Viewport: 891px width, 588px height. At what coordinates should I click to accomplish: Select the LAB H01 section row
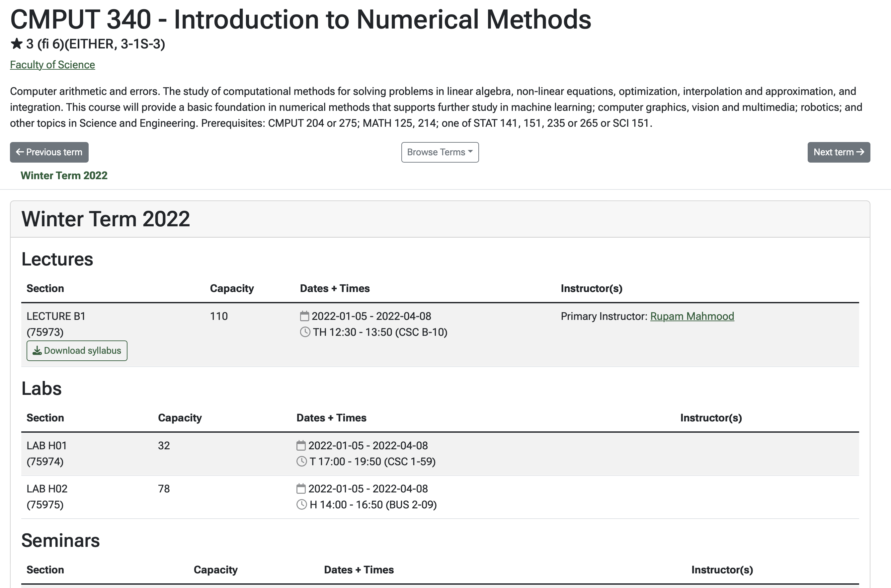tap(440, 454)
